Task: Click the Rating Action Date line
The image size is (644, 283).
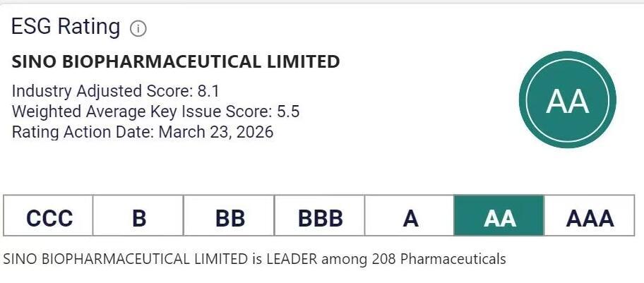Action: click(x=143, y=131)
